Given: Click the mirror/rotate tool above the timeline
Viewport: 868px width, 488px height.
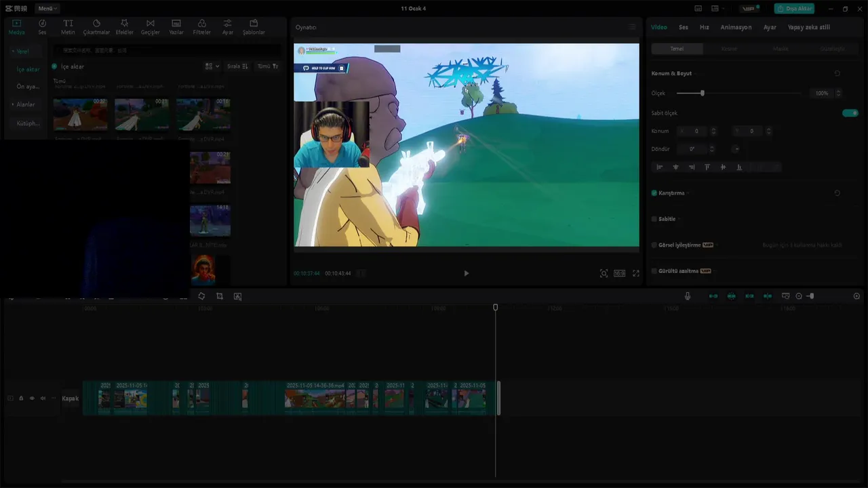Looking at the screenshot, I should tap(201, 296).
